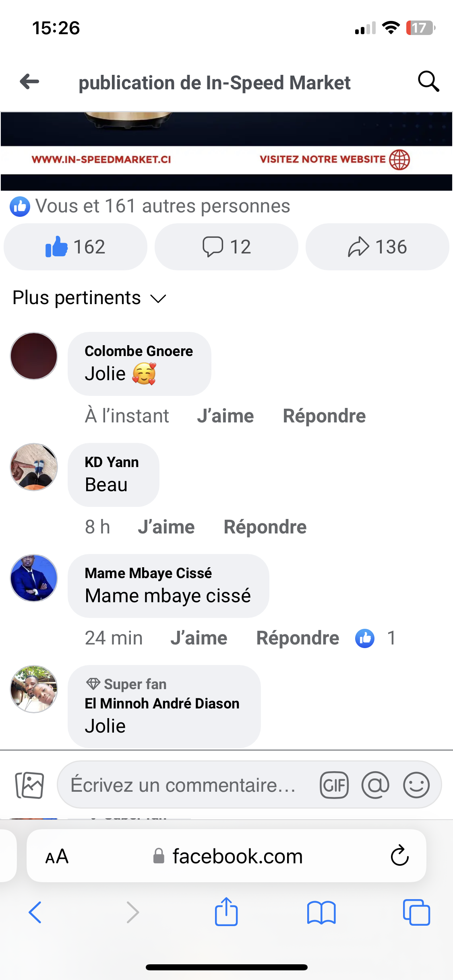View El Minnoh André Diason's profile picture
This screenshot has height=980, width=453.
pyautogui.click(x=34, y=689)
